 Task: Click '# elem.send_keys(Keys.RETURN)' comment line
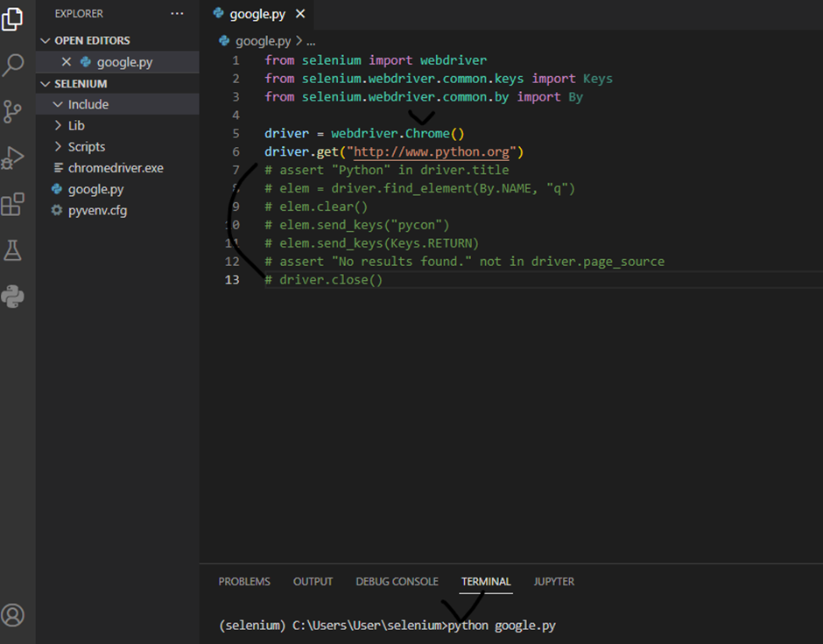(371, 243)
